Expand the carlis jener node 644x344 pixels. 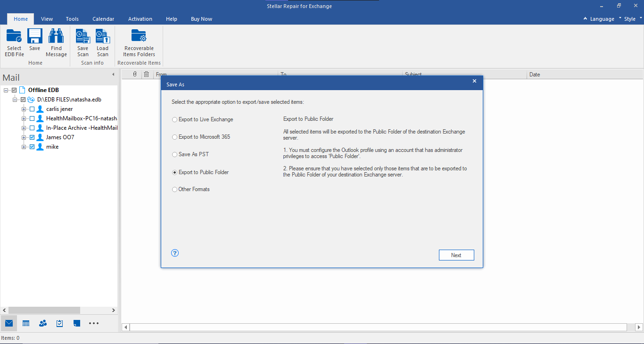[x=24, y=109]
